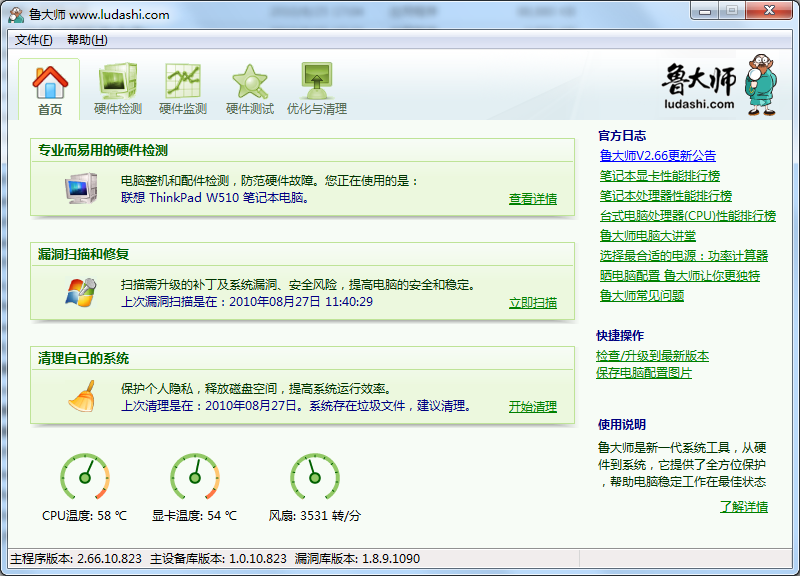Click the 清理自己的系统 heading
Viewport: 800px width, 576px height.
coord(83,358)
